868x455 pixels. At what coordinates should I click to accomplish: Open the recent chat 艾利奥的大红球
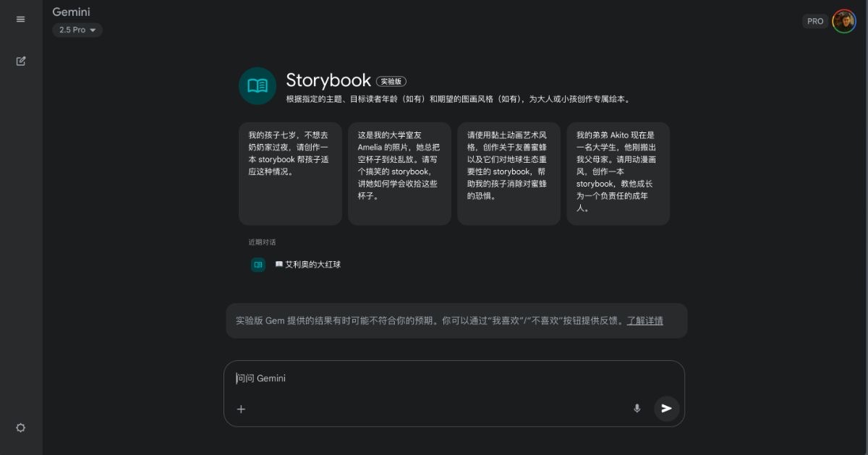click(x=307, y=265)
